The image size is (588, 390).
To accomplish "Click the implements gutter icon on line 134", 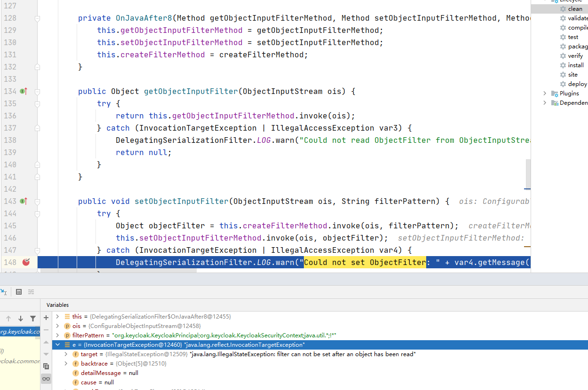I will point(24,91).
